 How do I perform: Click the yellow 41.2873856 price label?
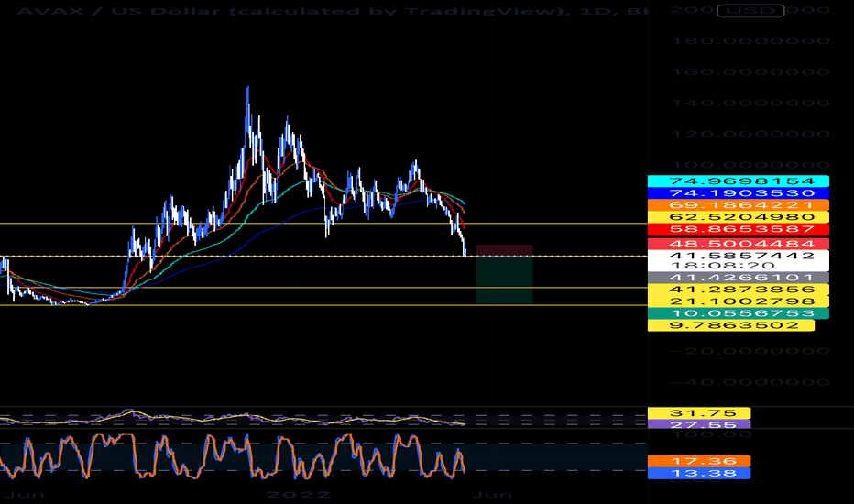(x=739, y=290)
